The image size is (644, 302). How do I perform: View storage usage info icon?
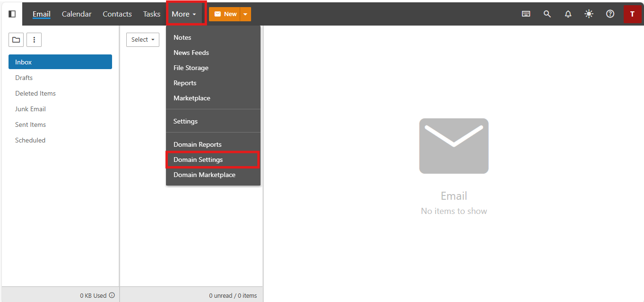(112, 295)
